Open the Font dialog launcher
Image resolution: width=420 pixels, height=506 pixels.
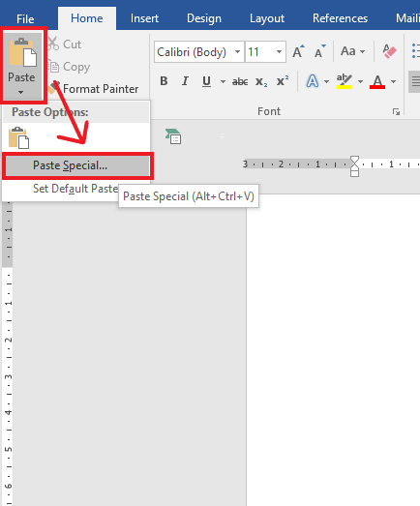(x=396, y=111)
